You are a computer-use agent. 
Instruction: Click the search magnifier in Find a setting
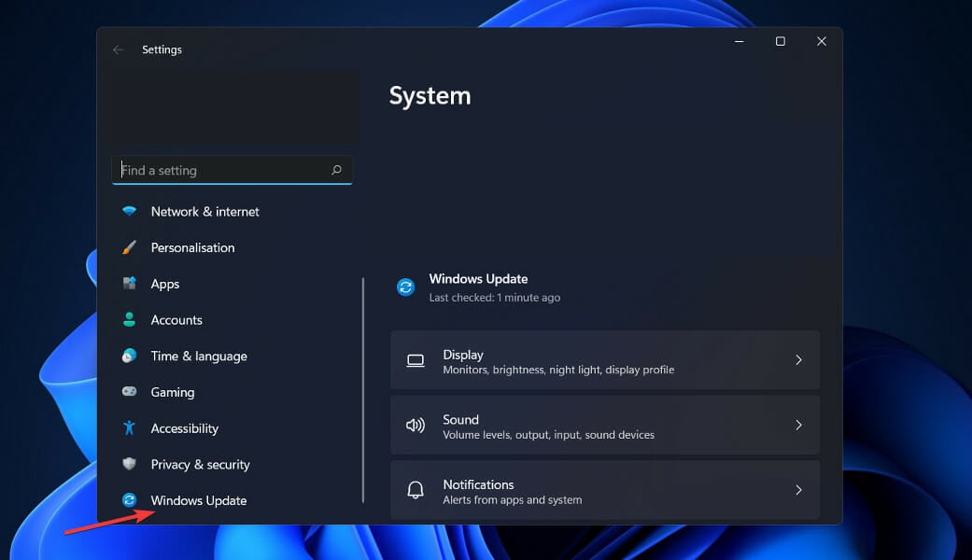point(335,170)
